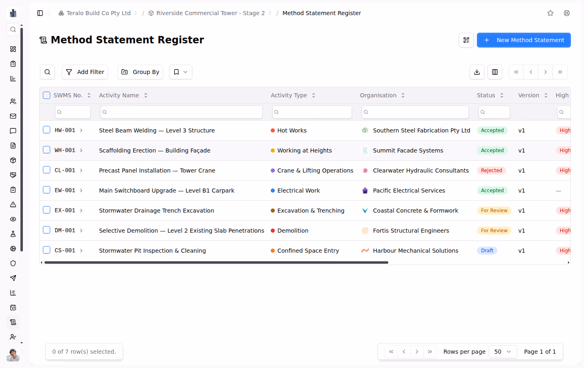The width and height of the screenshot is (588, 368).
Task: Tick the checkbox for EW-001
Action: tap(47, 190)
